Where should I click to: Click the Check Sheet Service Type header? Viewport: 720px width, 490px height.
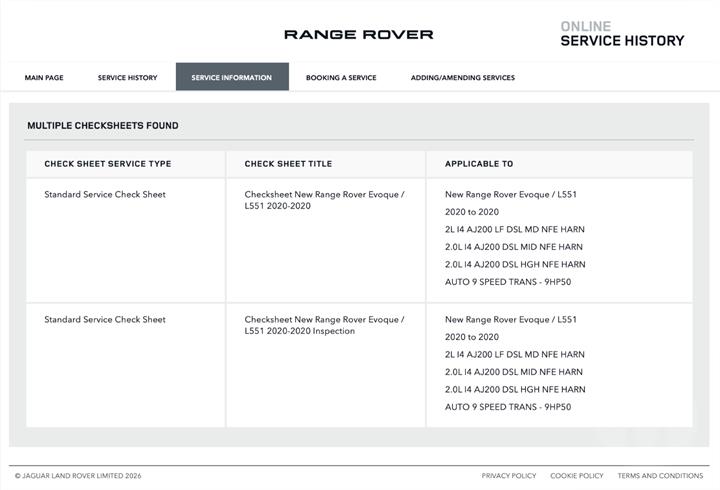(108, 164)
